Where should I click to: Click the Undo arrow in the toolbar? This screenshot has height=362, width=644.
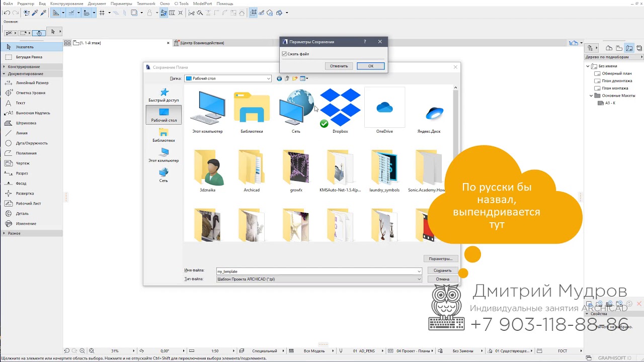7,13
